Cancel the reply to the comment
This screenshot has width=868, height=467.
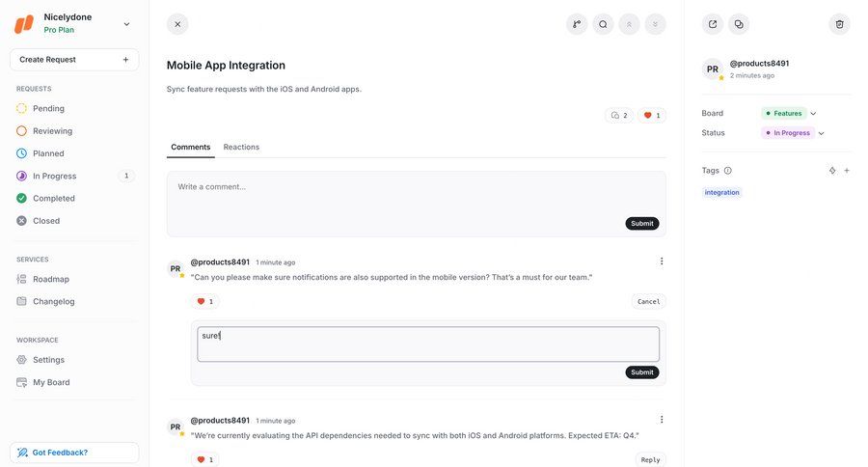(649, 301)
